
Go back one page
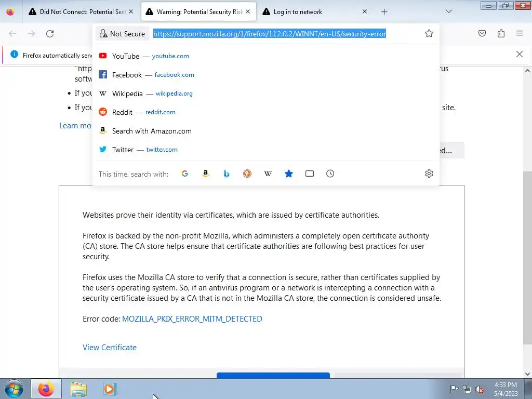click(12, 34)
